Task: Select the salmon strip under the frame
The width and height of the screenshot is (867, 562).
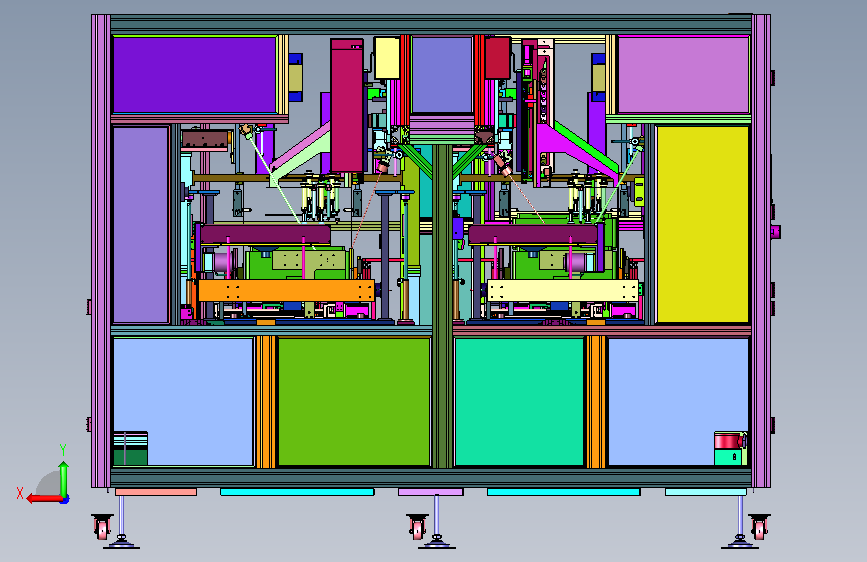Action: (x=156, y=492)
